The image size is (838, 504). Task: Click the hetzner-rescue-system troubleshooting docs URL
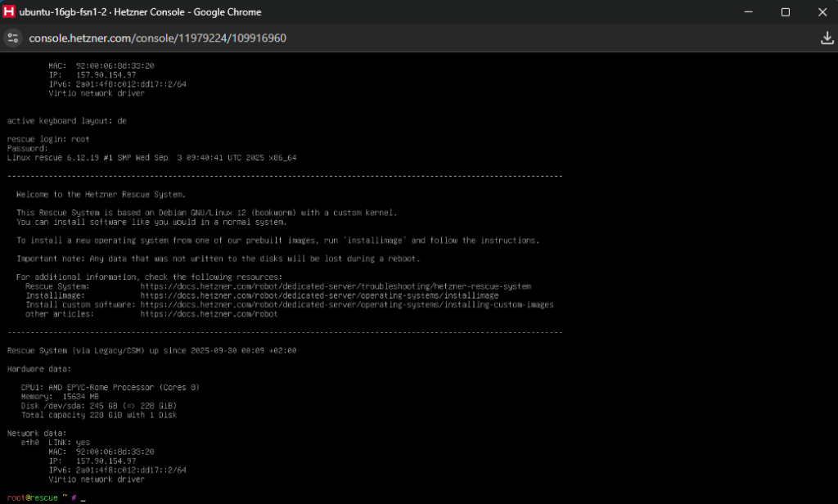tap(336, 286)
